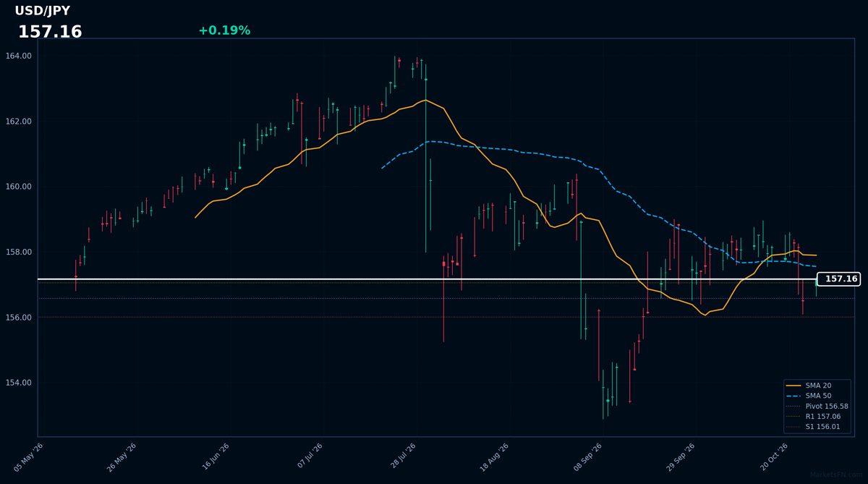
Task: Select SMA 50 legend entry
Action: pos(818,396)
